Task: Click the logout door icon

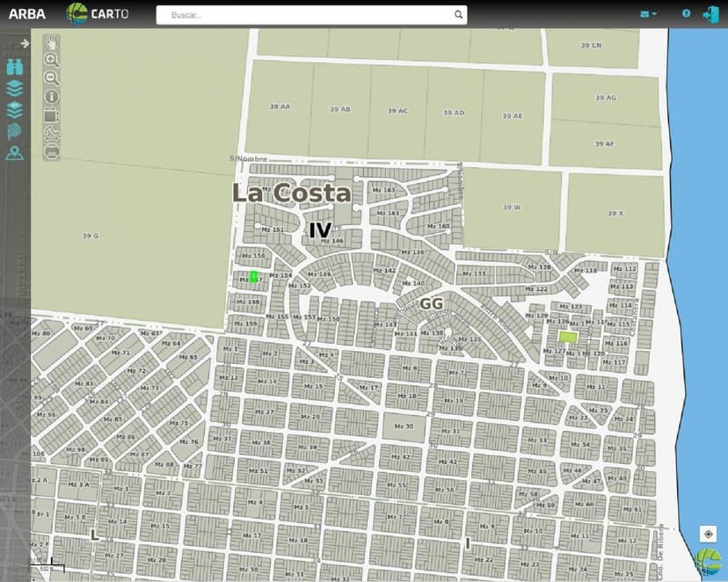Action: [x=713, y=14]
